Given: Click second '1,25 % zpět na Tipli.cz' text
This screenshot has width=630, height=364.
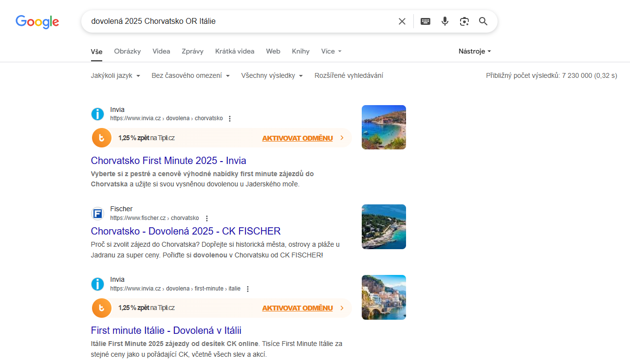Looking at the screenshot, I should pos(147,308).
